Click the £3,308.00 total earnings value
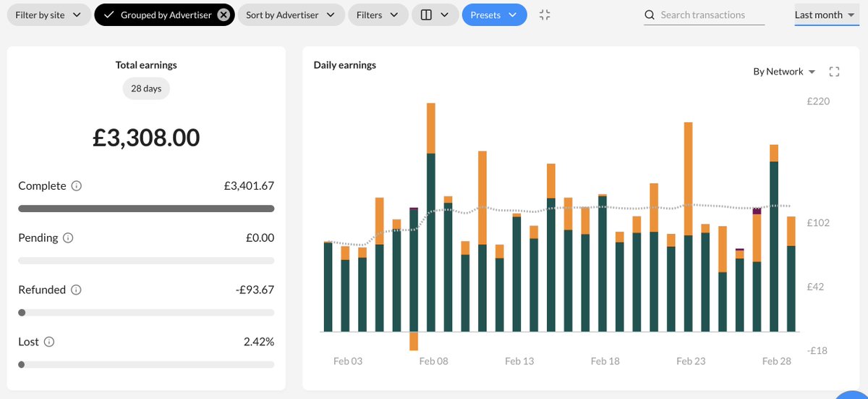Image resolution: width=868 pixels, height=399 pixels. pyautogui.click(x=146, y=138)
